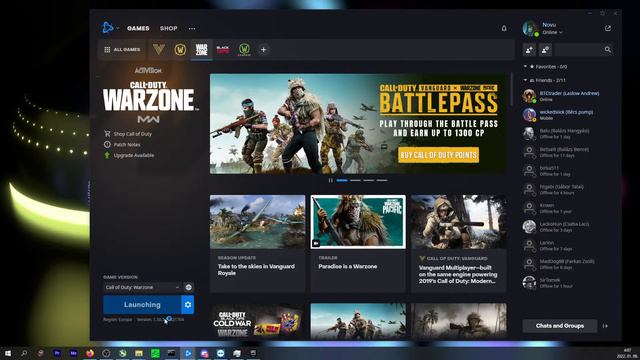
Task: Open Firefox from taskbar
Action: pyautogui.click(x=90, y=353)
